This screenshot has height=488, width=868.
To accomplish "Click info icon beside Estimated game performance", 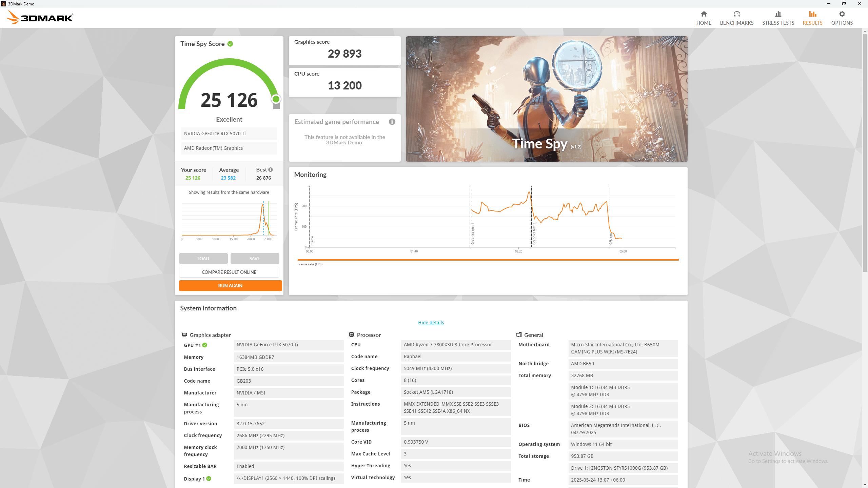I will (x=392, y=122).
